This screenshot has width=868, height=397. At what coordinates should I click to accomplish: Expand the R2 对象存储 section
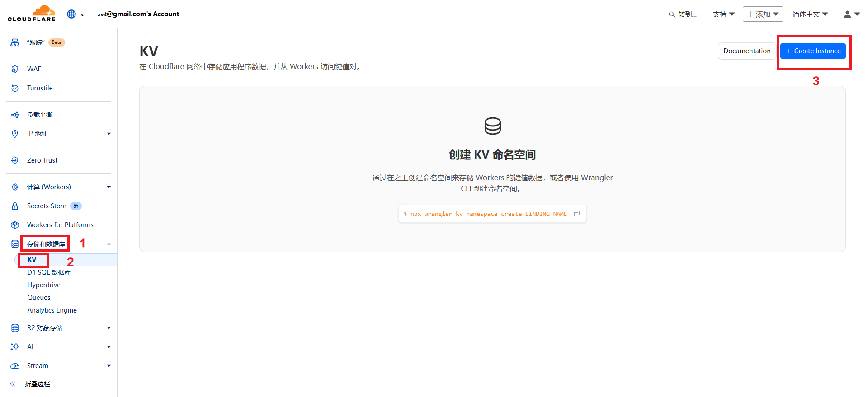tap(108, 328)
